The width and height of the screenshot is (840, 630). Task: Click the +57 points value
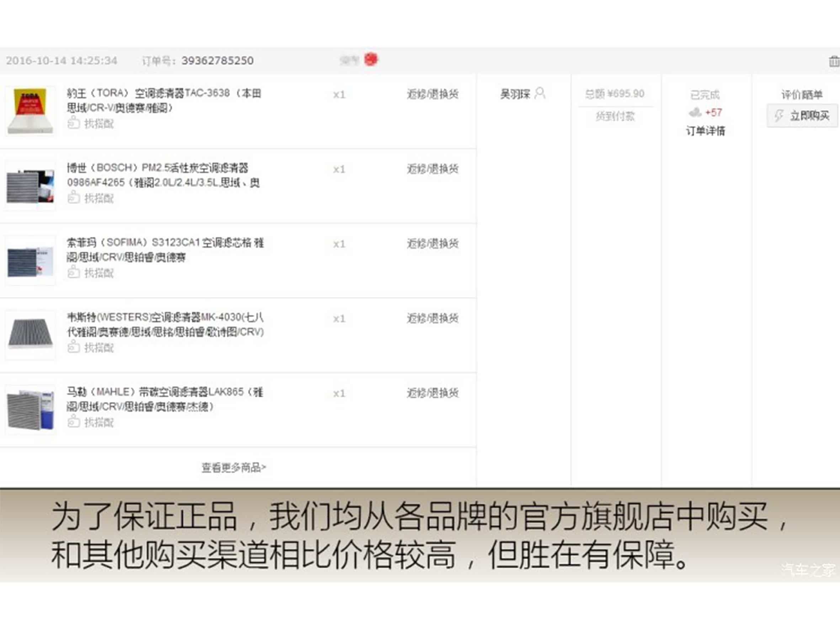[x=713, y=112]
